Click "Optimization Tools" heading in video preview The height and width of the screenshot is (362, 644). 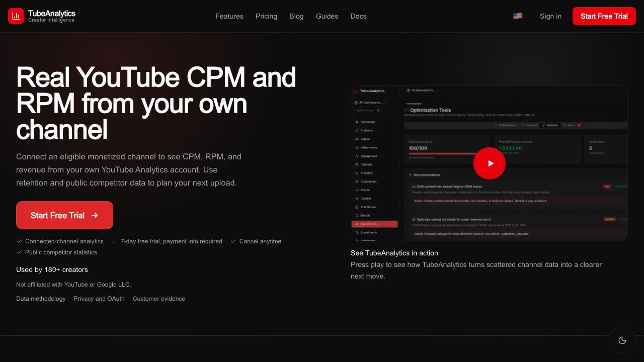pyautogui.click(x=431, y=110)
